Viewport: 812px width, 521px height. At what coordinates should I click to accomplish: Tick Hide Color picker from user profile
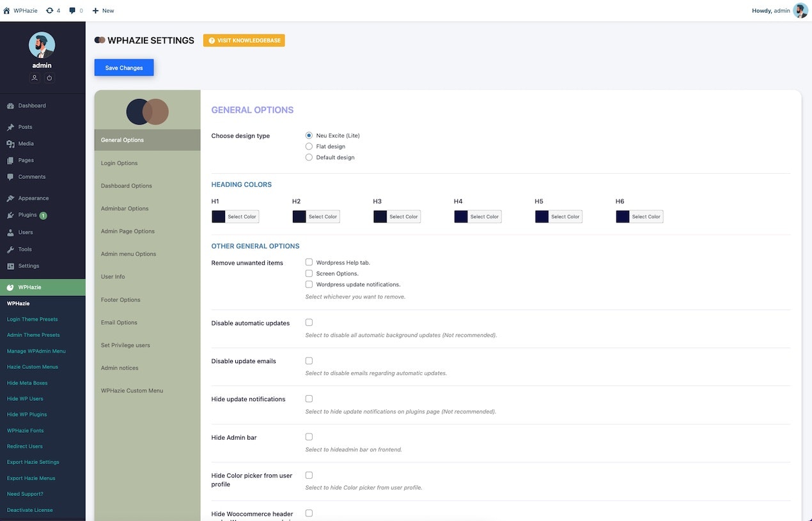pos(309,475)
